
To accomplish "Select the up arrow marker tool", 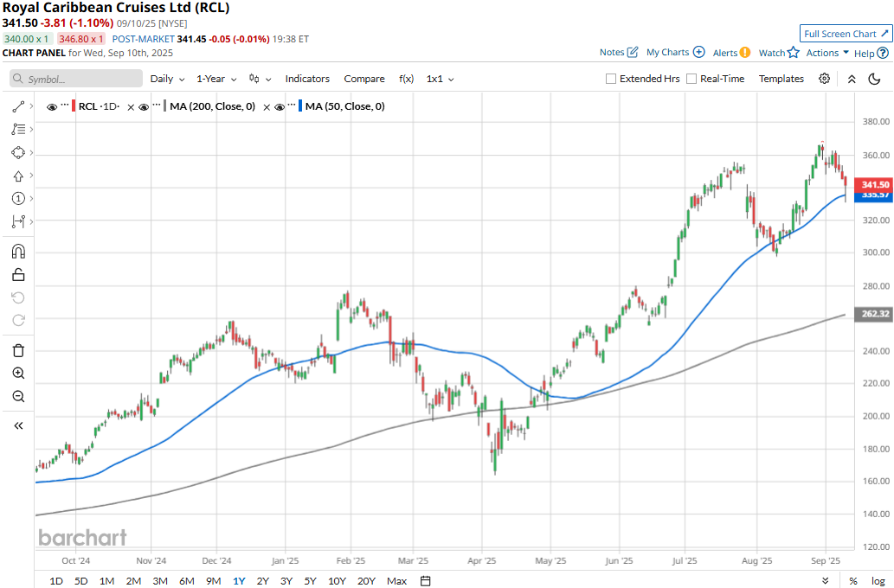I will tap(18, 176).
